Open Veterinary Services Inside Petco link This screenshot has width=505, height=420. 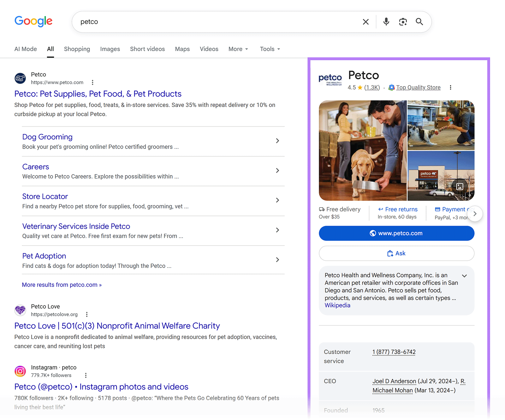pyautogui.click(x=76, y=226)
